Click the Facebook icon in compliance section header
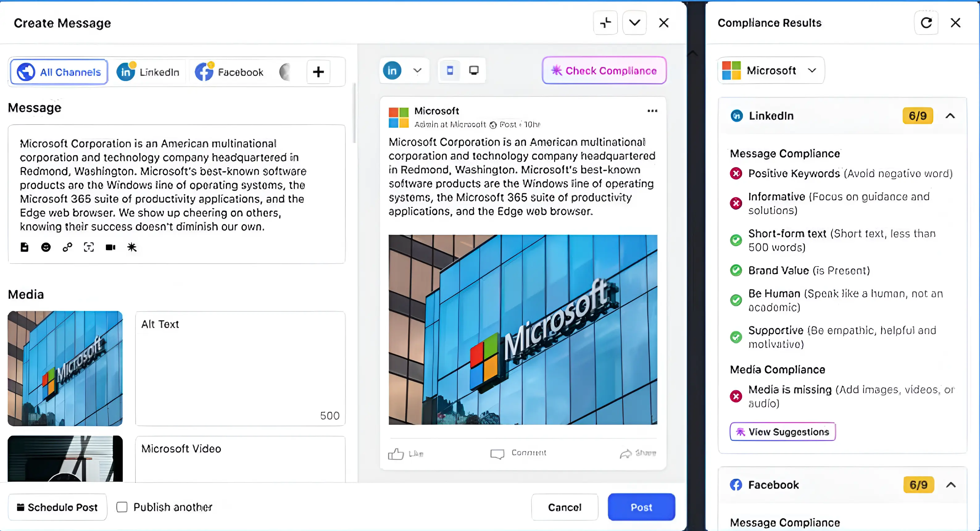 click(x=736, y=485)
